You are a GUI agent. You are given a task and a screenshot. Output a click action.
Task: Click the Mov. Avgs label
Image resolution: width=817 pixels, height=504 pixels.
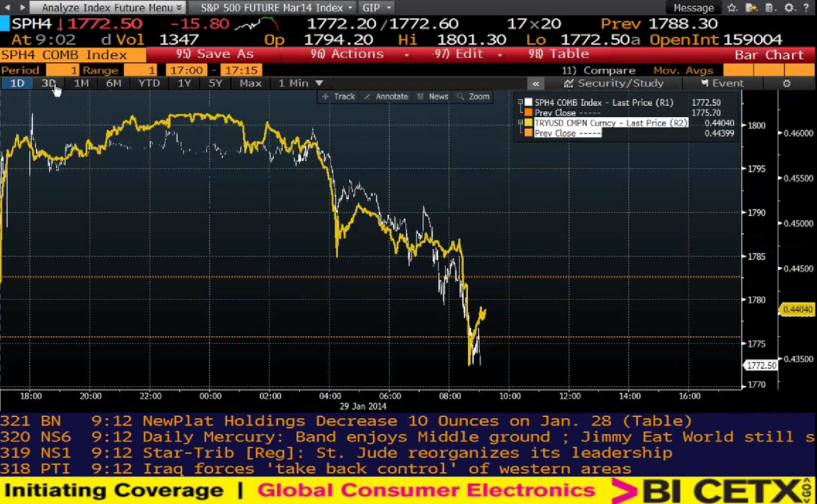point(683,70)
